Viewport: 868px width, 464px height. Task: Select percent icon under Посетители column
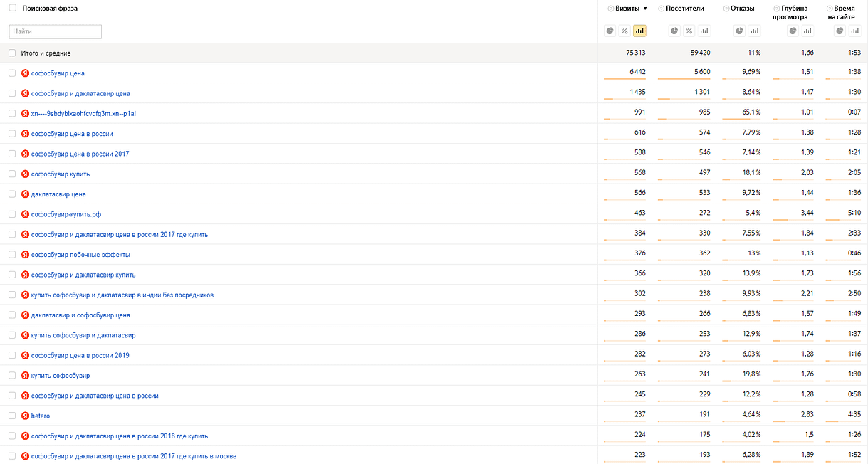(689, 31)
